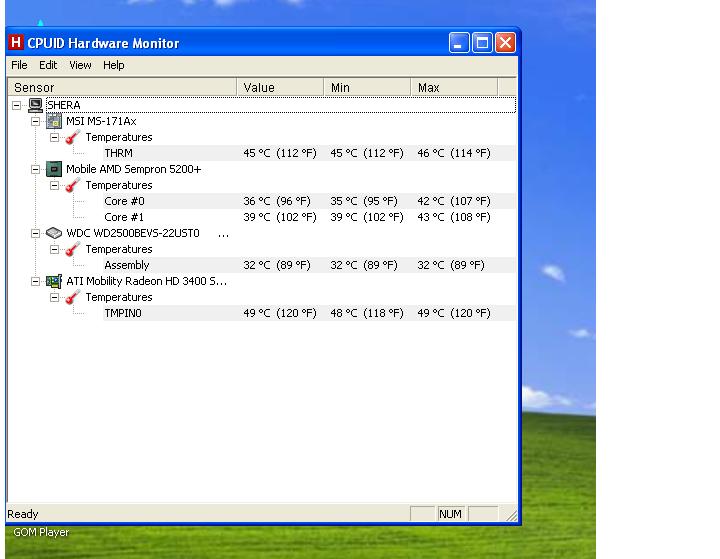This screenshot has height=559, width=720.
Task: Select the Core #0 sensor row
Action: (x=309, y=201)
